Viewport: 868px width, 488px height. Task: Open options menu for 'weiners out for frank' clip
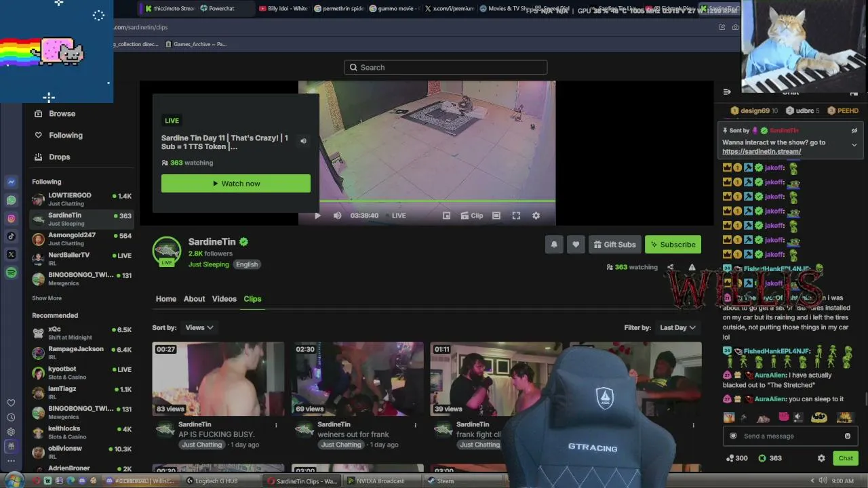415,426
